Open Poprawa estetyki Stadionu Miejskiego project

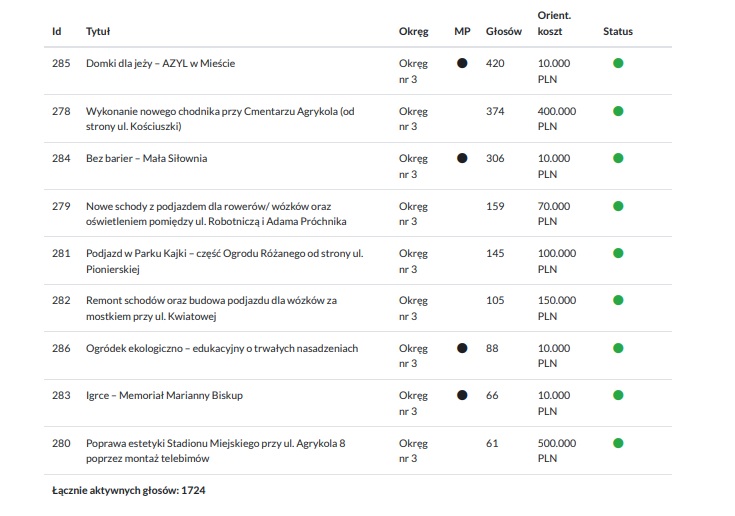pos(216,443)
